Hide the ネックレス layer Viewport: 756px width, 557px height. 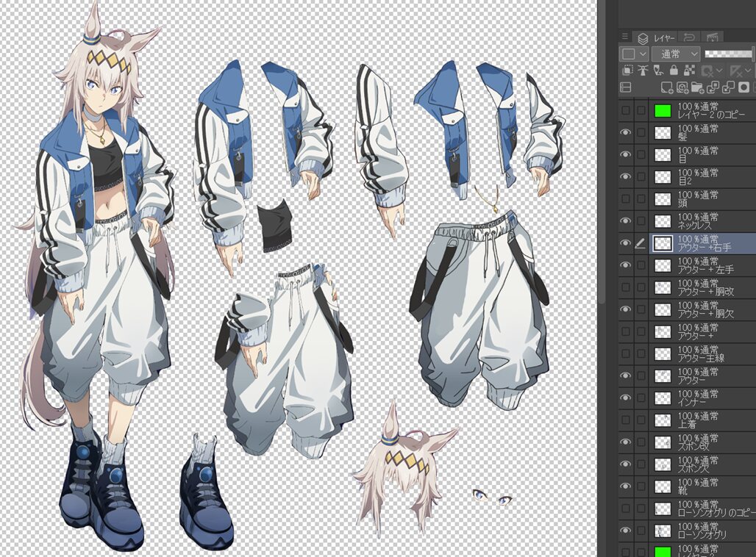[x=625, y=221]
